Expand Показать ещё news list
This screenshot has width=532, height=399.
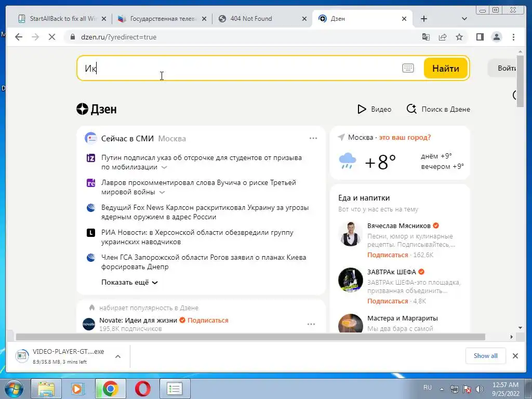pos(129,282)
